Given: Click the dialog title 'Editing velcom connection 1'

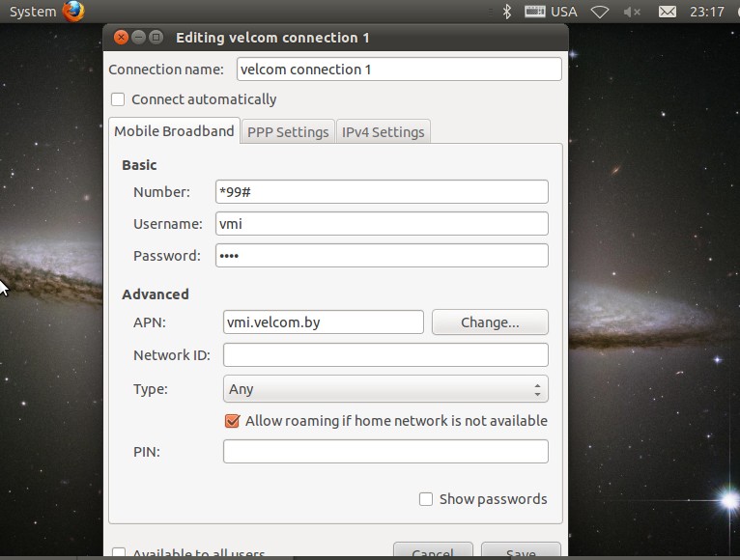Looking at the screenshot, I should tap(272, 38).
